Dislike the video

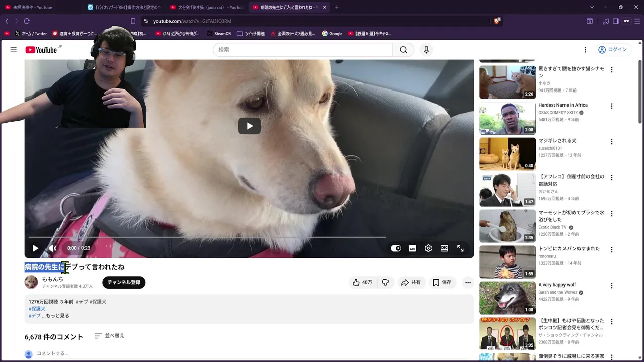[385, 282]
